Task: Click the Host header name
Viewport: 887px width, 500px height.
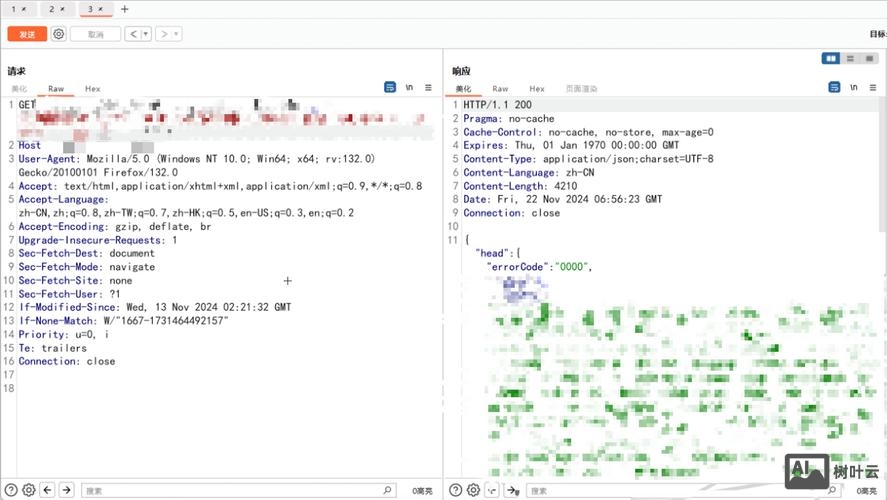Action: point(29,145)
